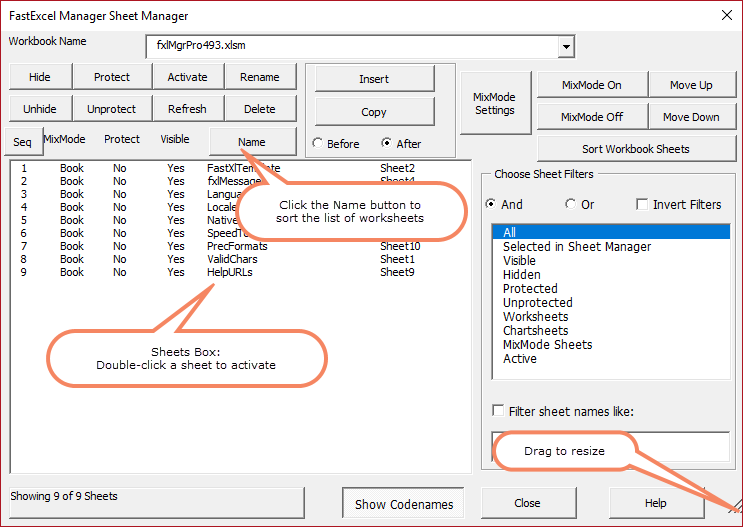
Task: Select the Hidden filter entry
Action: (611, 275)
